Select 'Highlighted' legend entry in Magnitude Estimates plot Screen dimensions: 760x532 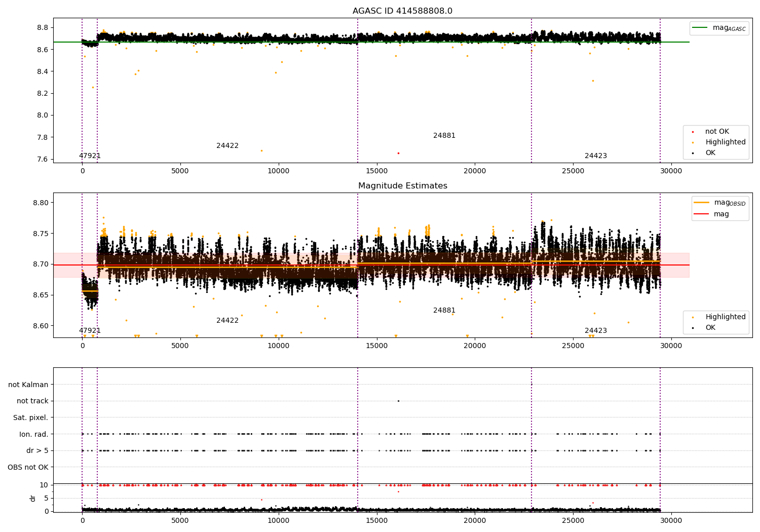coord(725,317)
